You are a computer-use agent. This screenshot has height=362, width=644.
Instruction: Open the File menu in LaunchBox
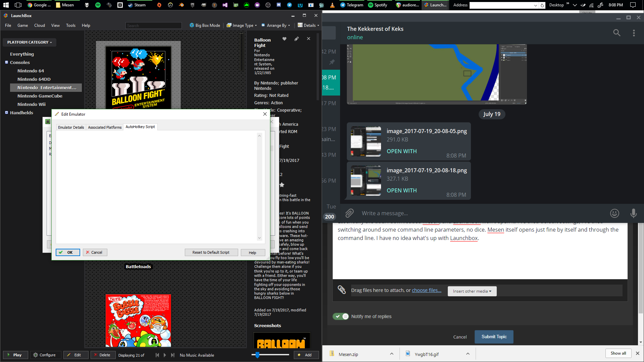(x=8, y=25)
